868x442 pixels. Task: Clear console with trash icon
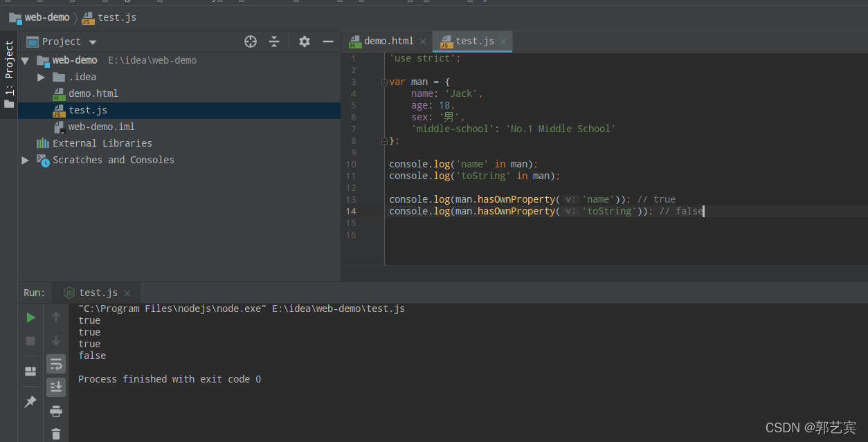point(56,434)
